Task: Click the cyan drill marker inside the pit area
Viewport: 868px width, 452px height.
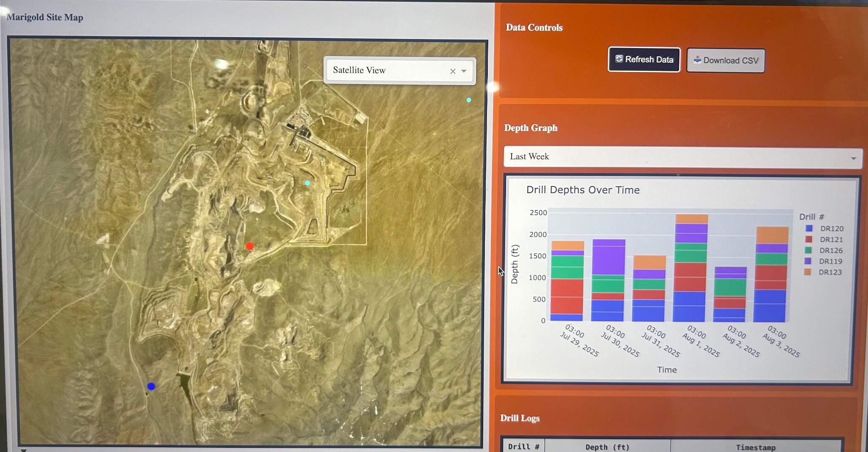Action: (307, 183)
